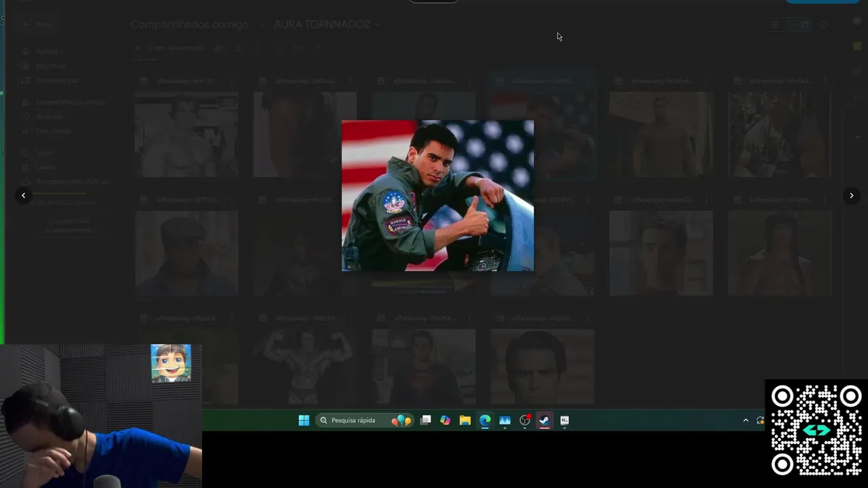The width and height of the screenshot is (868, 488).
Task: Click the previewed pilot thumbs-up image
Action: tap(437, 196)
